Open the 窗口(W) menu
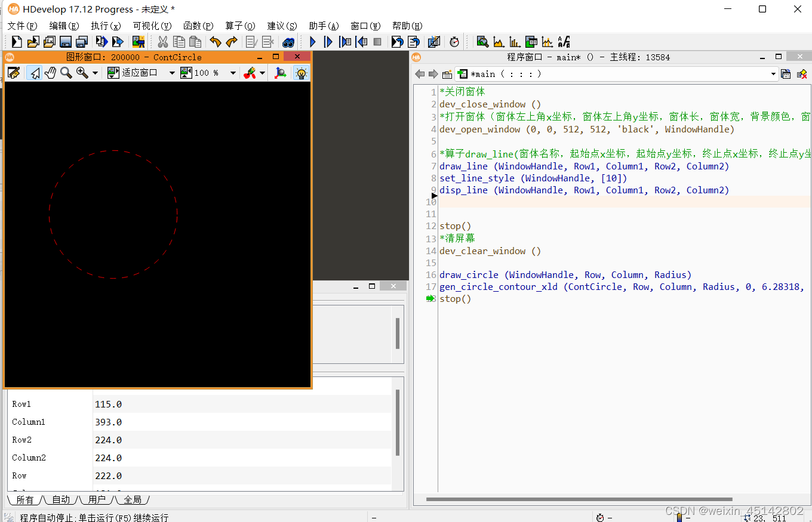812x522 pixels. point(365,26)
